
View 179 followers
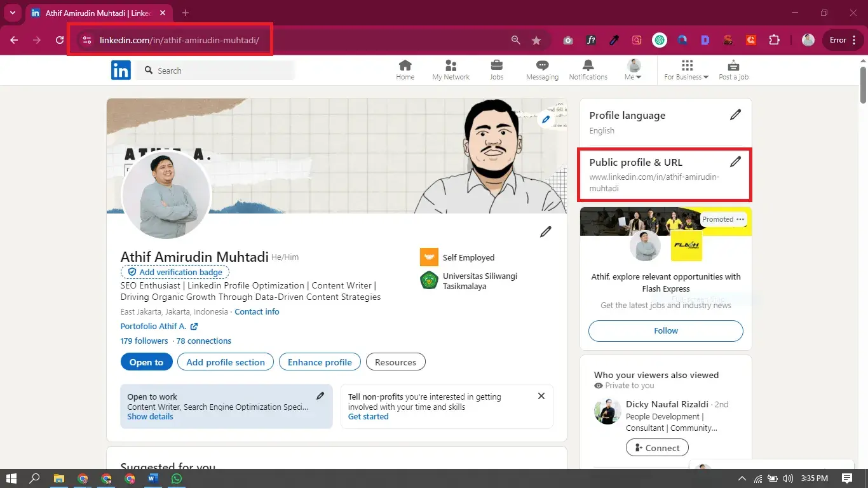(144, 341)
